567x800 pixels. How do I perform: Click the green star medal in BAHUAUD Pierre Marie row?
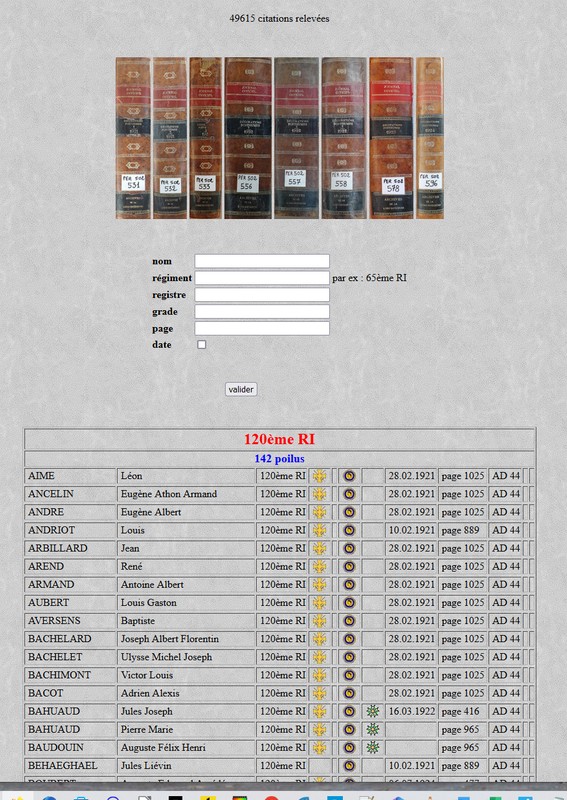[x=373, y=729]
